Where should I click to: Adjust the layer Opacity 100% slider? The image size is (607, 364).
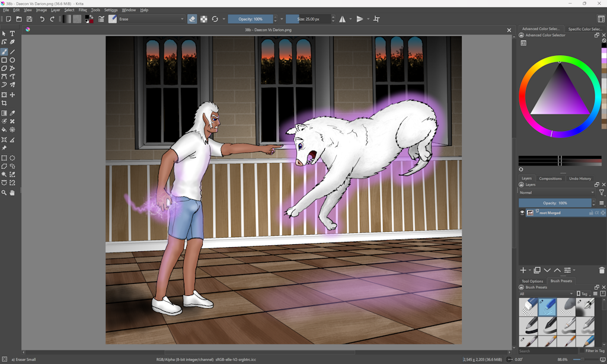(555, 203)
